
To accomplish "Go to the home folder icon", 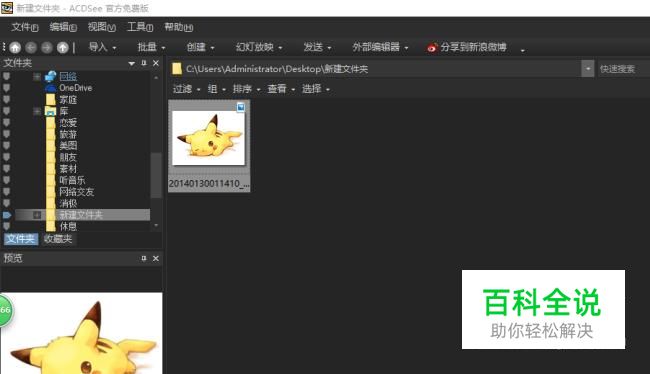I will (x=15, y=48).
